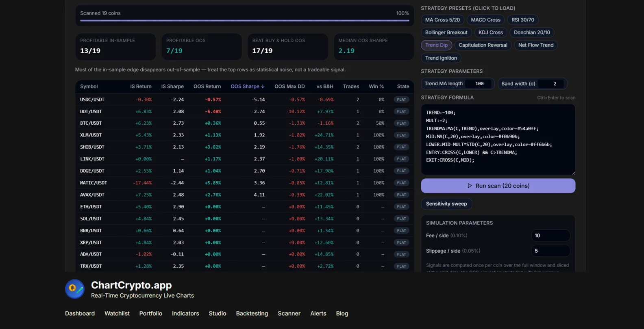Image resolution: width=644 pixels, height=329 pixels.
Task: Open the Scanner nav link
Action: [289, 314]
